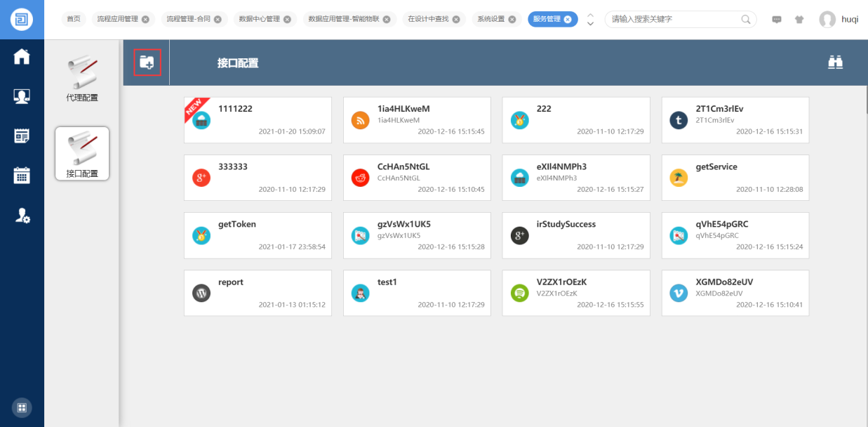Expand tab list down arrow
The height and width of the screenshot is (427, 868).
point(590,24)
